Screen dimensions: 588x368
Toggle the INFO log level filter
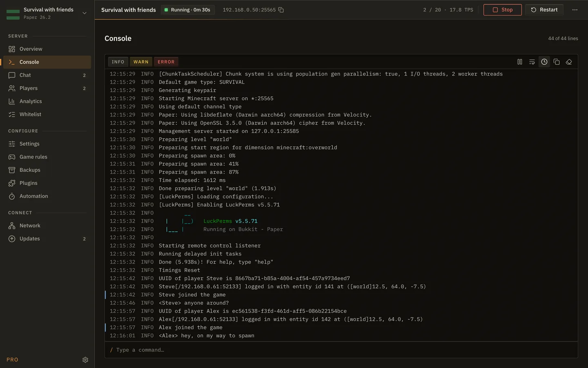click(118, 62)
